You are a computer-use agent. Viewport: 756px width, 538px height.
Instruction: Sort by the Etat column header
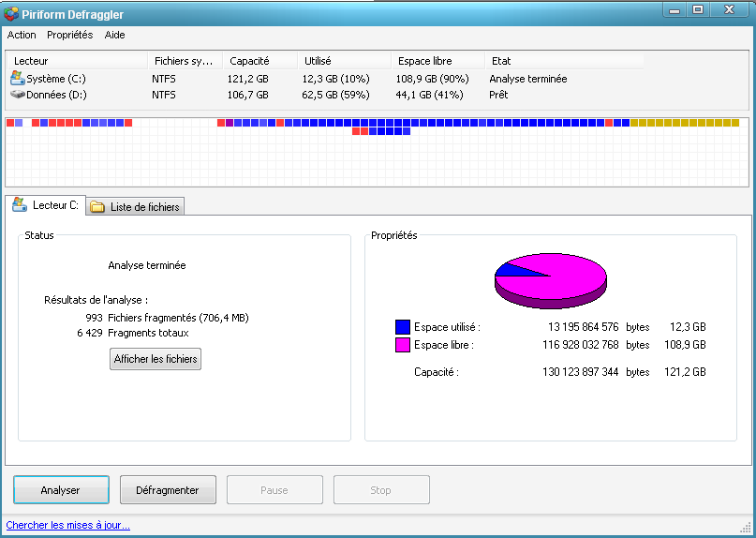tap(564, 61)
